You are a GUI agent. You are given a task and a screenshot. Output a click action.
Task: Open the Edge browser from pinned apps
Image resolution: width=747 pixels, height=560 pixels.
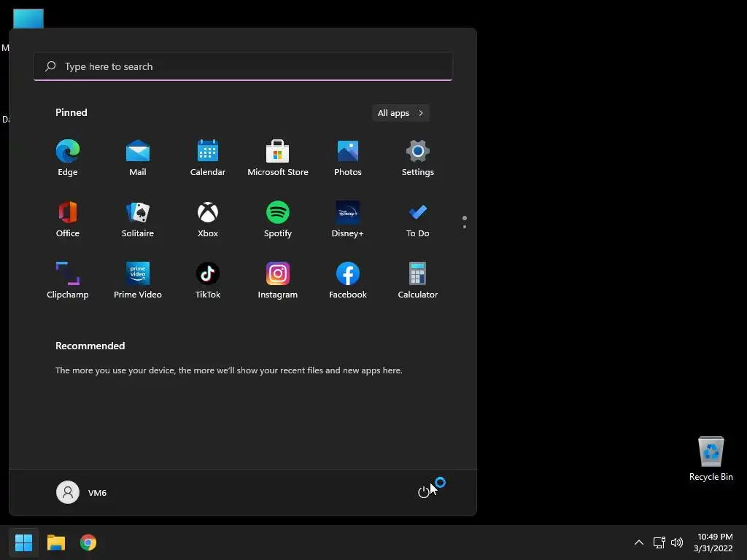(x=68, y=158)
